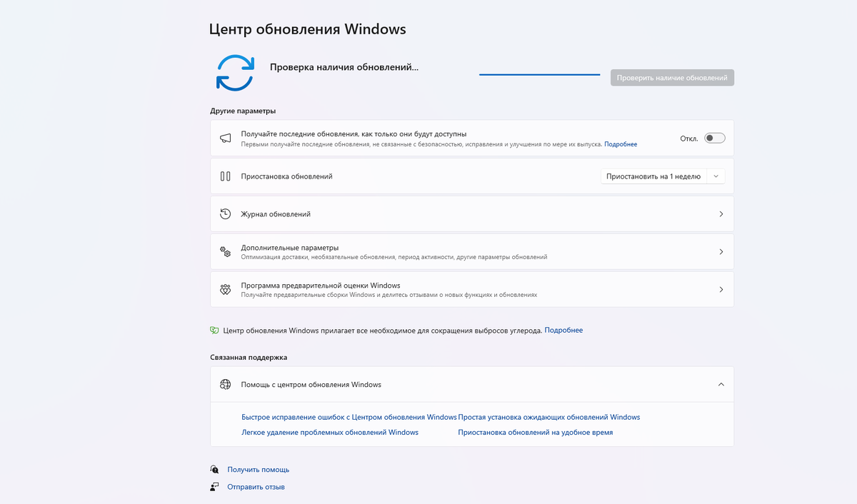Open Программа предварительной оценки Windows entry

(x=472, y=289)
